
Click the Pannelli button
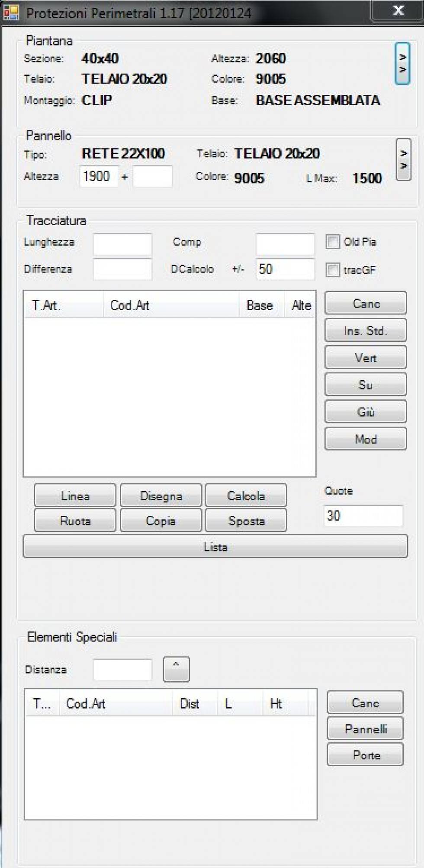365,729
